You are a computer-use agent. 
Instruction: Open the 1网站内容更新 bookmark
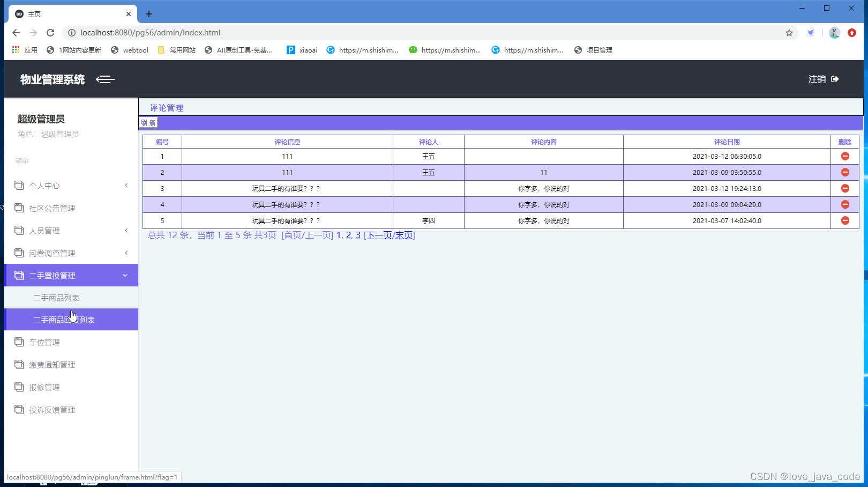click(x=74, y=50)
